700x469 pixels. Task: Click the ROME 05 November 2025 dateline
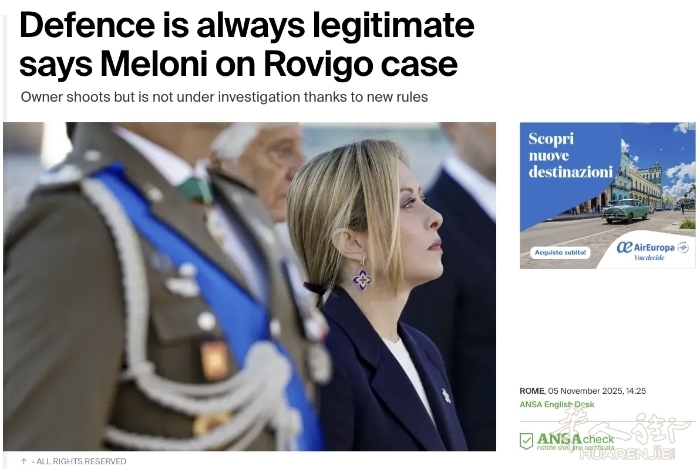tap(583, 391)
